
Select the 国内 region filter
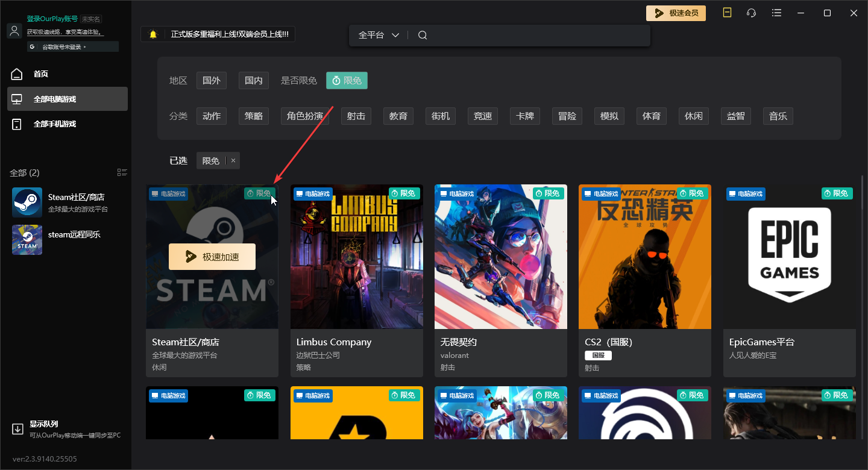coord(254,80)
